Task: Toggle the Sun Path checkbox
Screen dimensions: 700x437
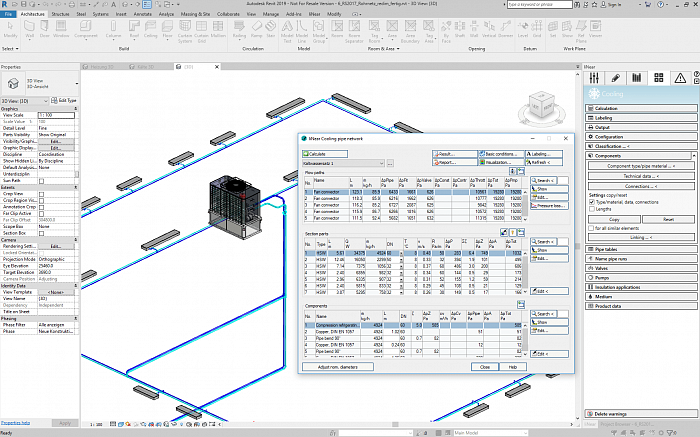Action: point(42,181)
